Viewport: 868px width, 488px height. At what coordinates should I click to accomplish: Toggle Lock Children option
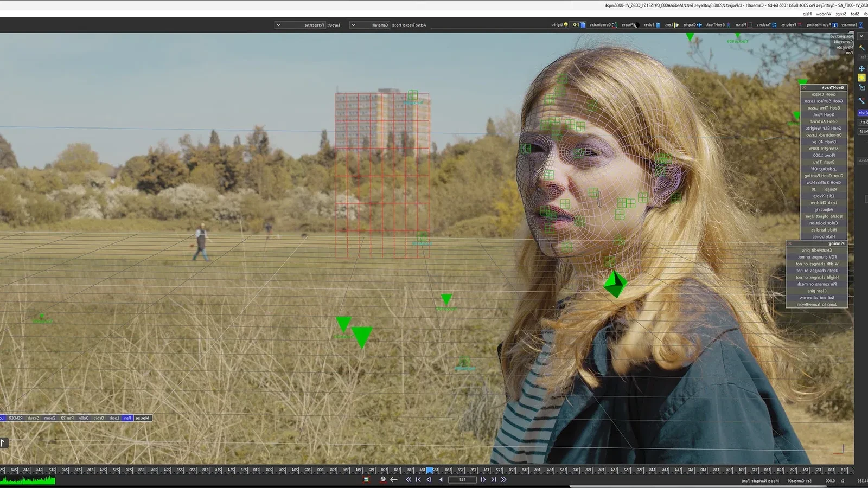tap(824, 203)
